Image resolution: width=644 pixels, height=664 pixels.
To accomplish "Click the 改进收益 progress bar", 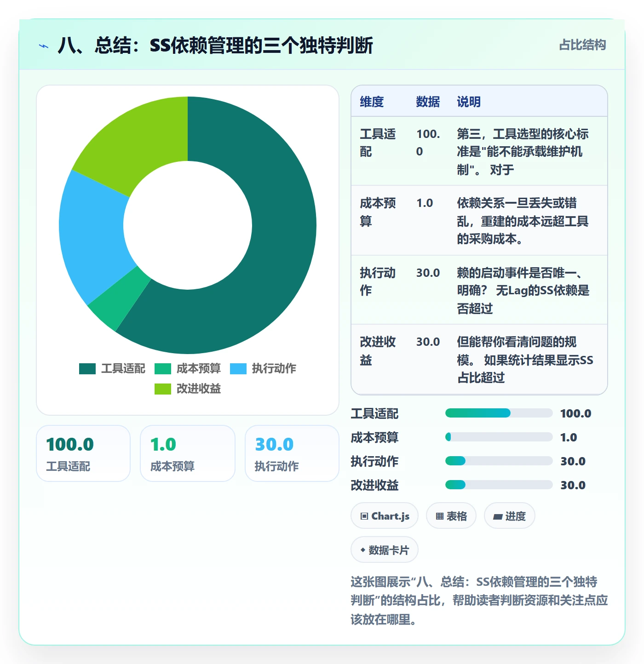I will click(499, 485).
